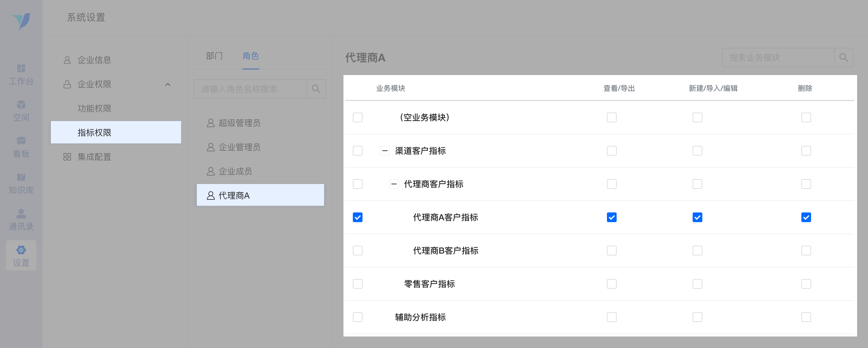The image size is (868, 348).
Task: Select the 超级管理员 role
Action: pyautogui.click(x=239, y=123)
